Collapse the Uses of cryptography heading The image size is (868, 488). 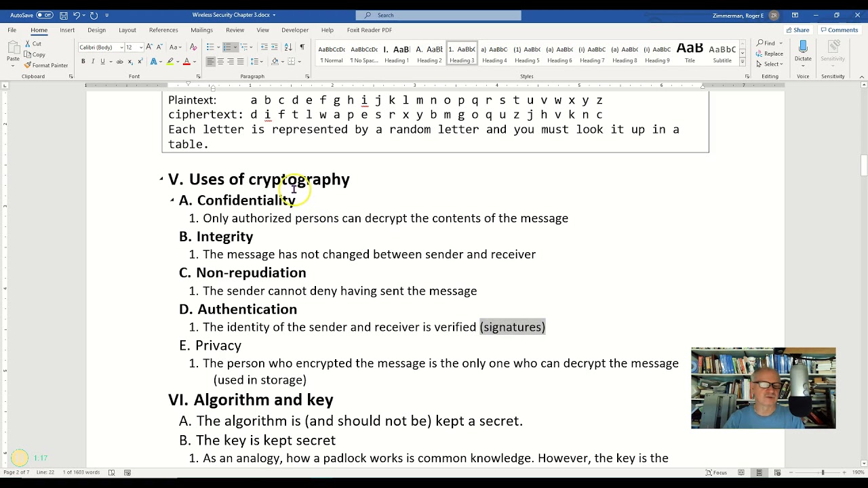[x=161, y=180]
